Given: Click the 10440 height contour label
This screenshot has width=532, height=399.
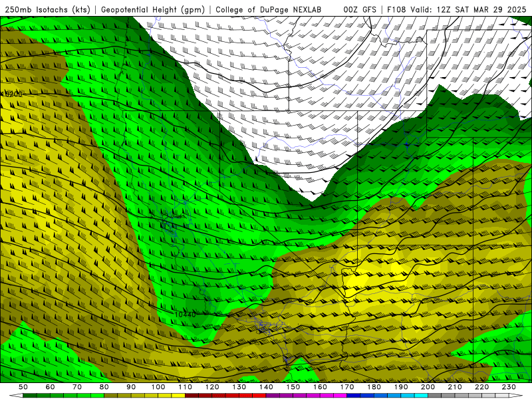Looking at the screenshot, I should pos(186,315).
